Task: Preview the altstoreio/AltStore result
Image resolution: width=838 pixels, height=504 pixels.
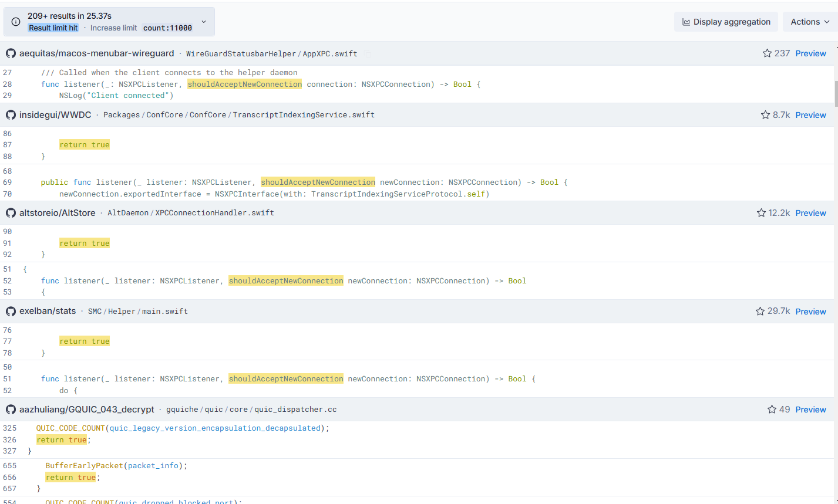Action: coord(810,213)
